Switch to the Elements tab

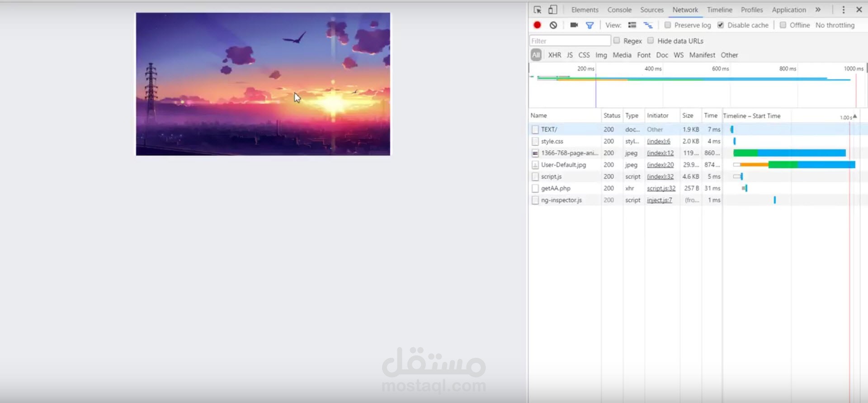[x=585, y=9]
